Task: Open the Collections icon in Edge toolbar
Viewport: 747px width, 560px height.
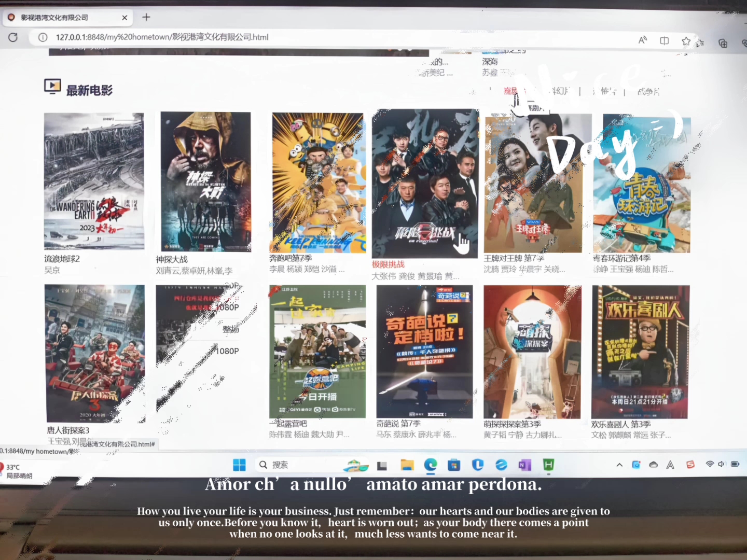Action: coord(723,43)
